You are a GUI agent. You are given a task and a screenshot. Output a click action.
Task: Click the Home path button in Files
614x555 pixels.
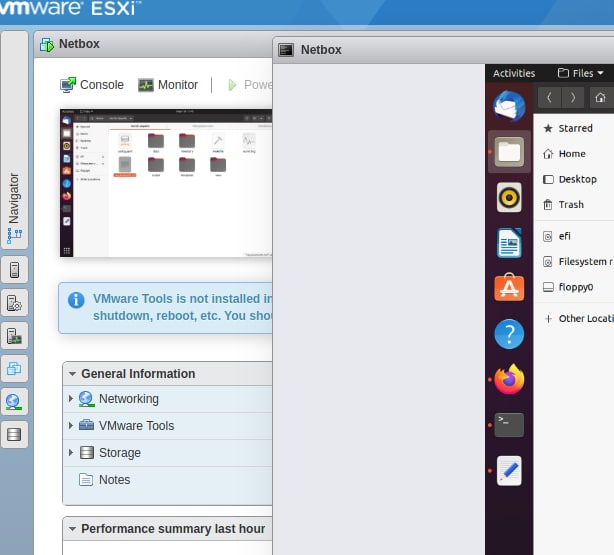click(x=600, y=97)
